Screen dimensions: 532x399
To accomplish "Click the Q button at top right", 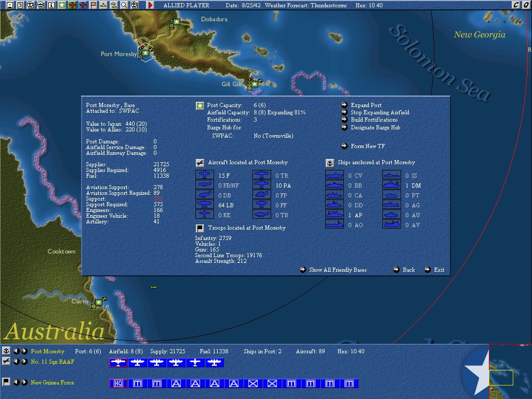I will coord(526,5).
